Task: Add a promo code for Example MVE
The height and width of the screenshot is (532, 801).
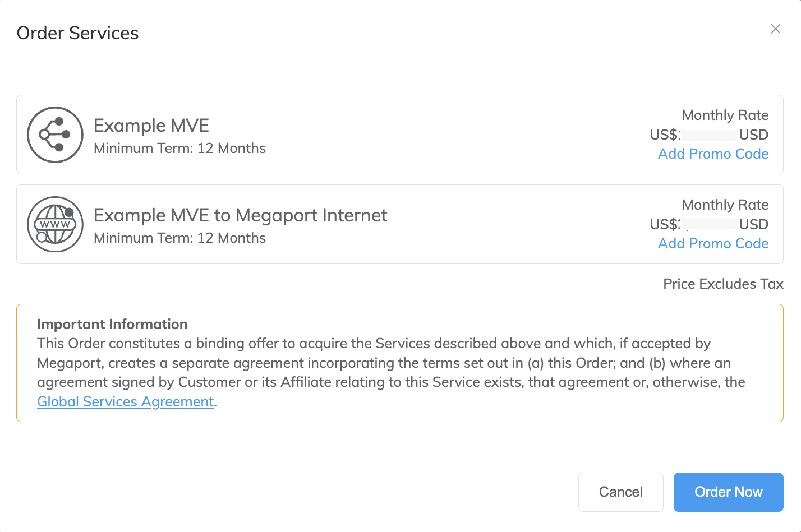Action: pos(713,154)
